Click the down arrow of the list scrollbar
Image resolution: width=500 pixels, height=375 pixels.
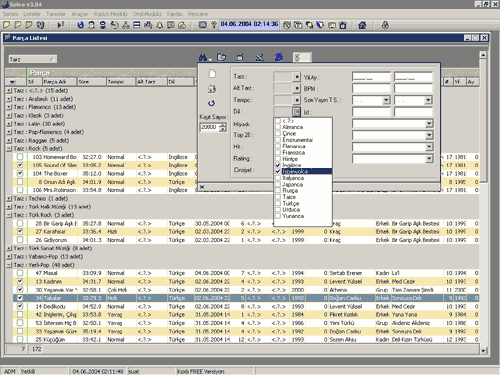[483, 350]
